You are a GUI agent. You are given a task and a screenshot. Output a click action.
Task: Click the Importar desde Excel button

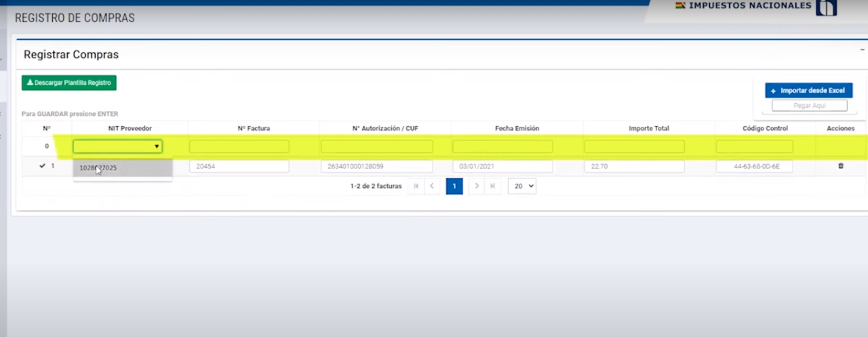pos(809,90)
